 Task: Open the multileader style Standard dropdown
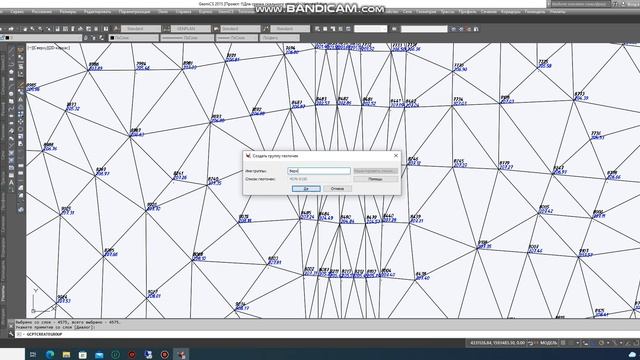[x=290, y=29]
